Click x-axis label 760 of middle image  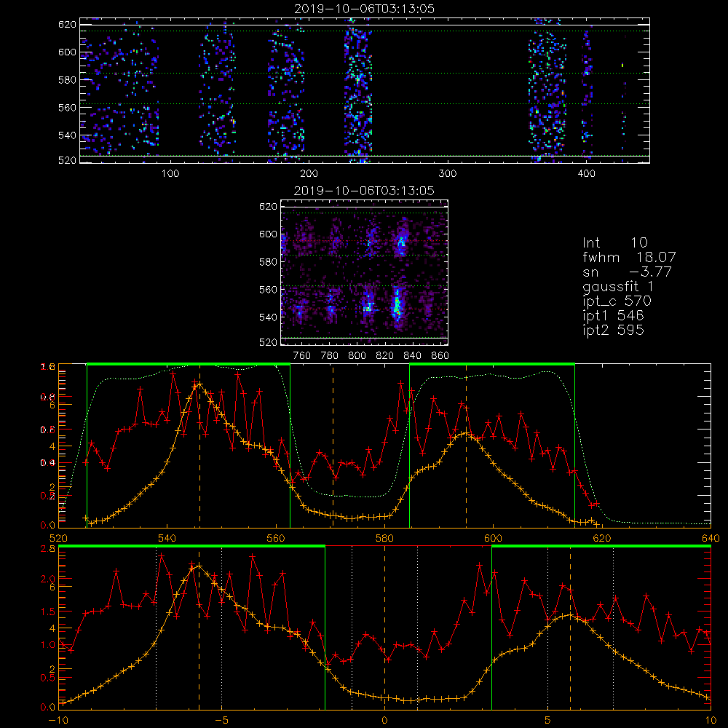click(x=302, y=356)
